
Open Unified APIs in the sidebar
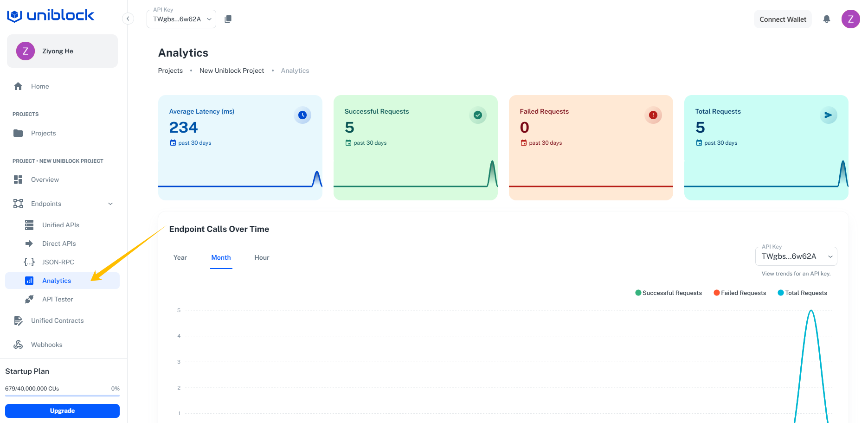(x=62, y=225)
